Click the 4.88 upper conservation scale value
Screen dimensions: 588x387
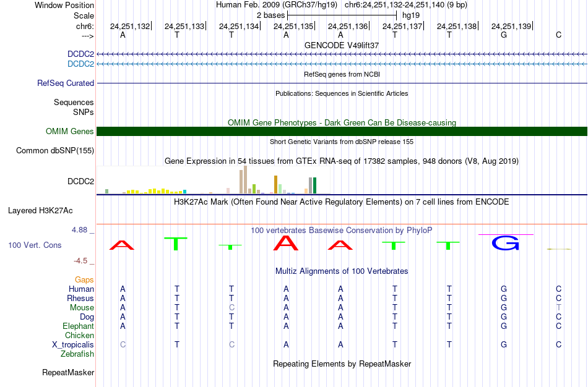click(79, 229)
